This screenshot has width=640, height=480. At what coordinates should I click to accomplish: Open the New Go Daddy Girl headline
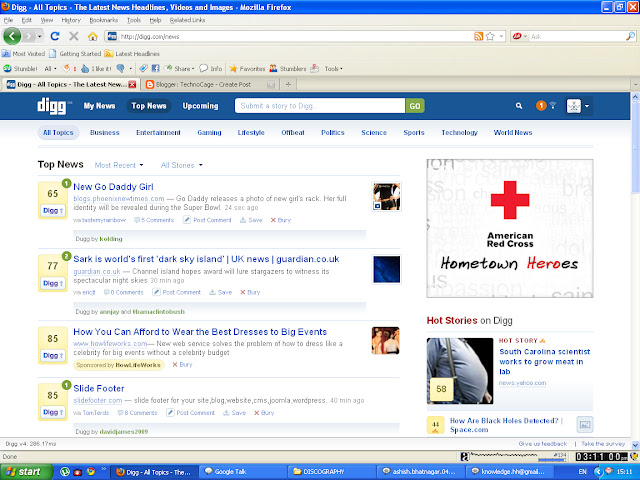click(x=113, y=187)
